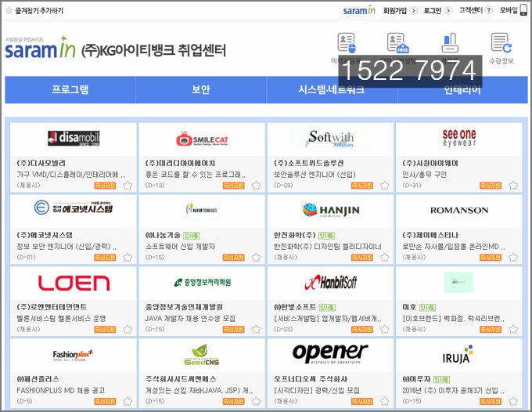Open job title 소프트웨어 신입 개발자
The height and width of the screenshot is (412, 532).
pyautogui.click(x=180, y=247)
